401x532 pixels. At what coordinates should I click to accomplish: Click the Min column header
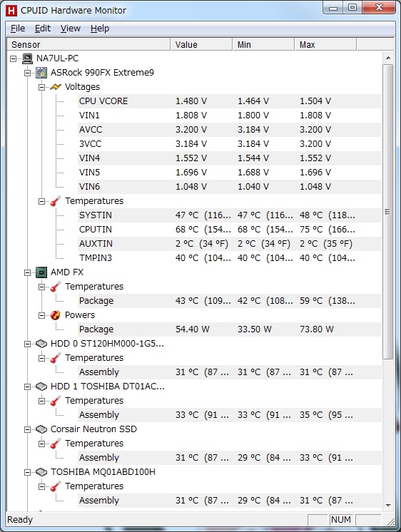click(x=263, y=44)
